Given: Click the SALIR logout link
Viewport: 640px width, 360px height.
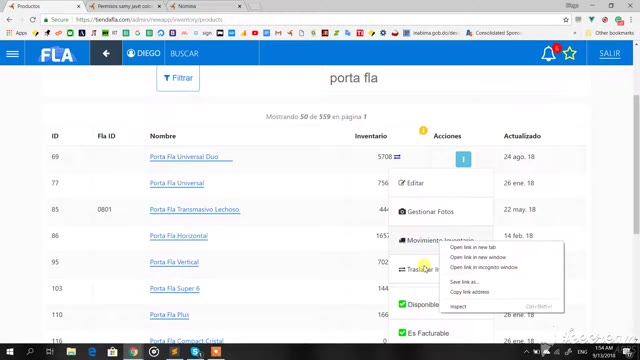Looking at the screenshot, I should (x=610, y=53).
